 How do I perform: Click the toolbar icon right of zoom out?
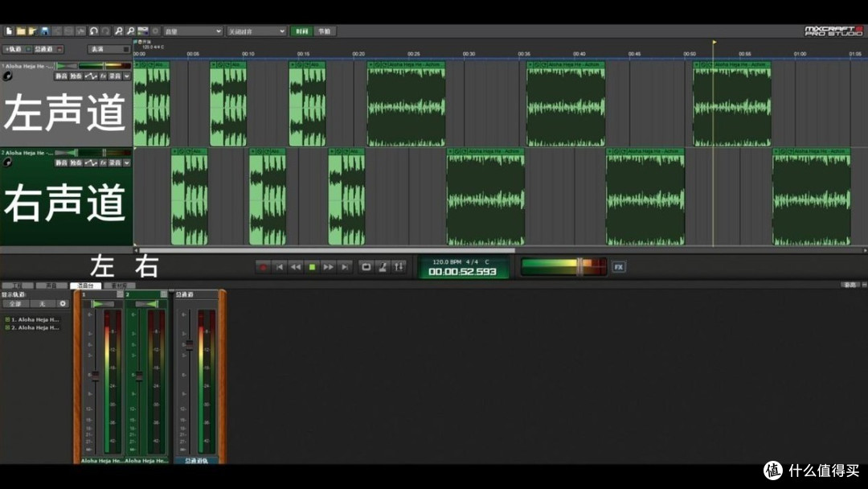(143, 31)
